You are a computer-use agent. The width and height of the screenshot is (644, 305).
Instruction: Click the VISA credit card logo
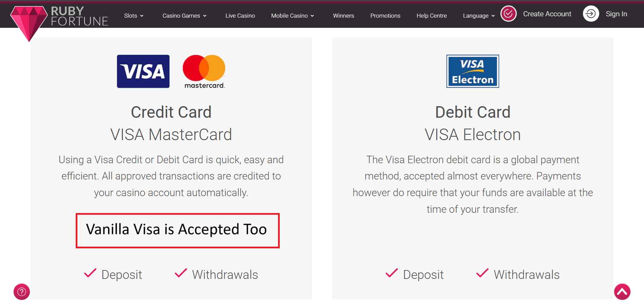click(143, 71)
